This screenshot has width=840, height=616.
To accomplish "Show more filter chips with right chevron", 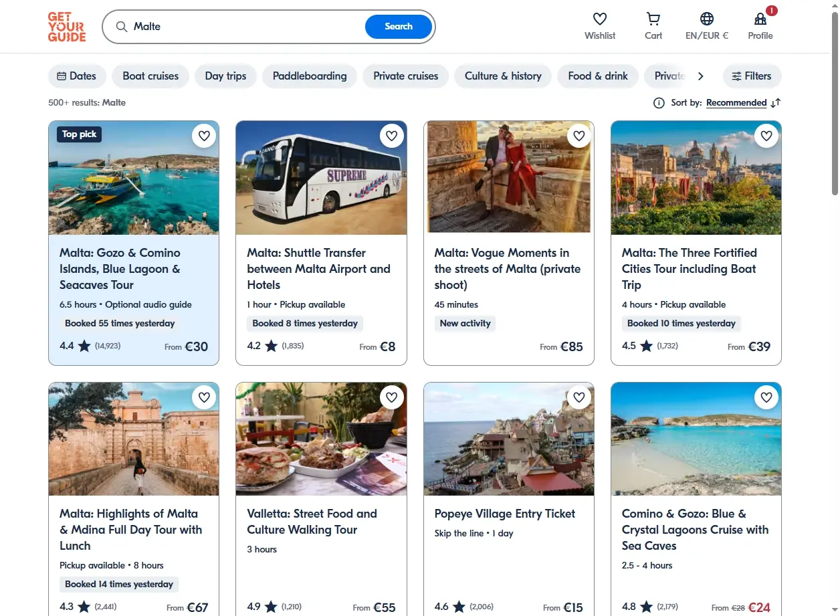I will point(700,76).
